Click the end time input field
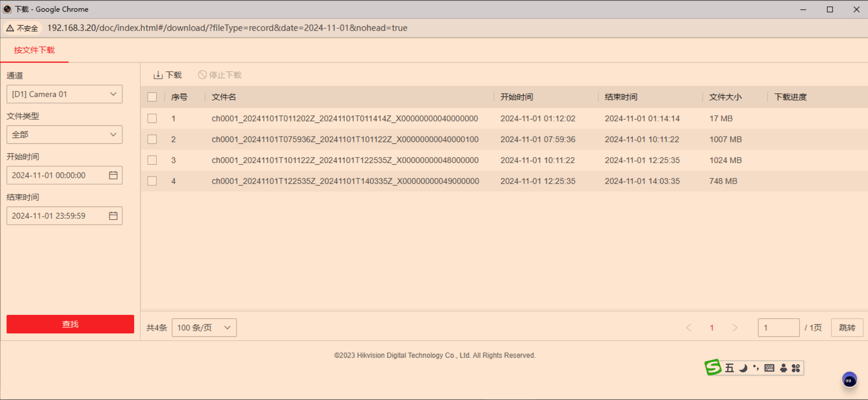 [65, 216]
